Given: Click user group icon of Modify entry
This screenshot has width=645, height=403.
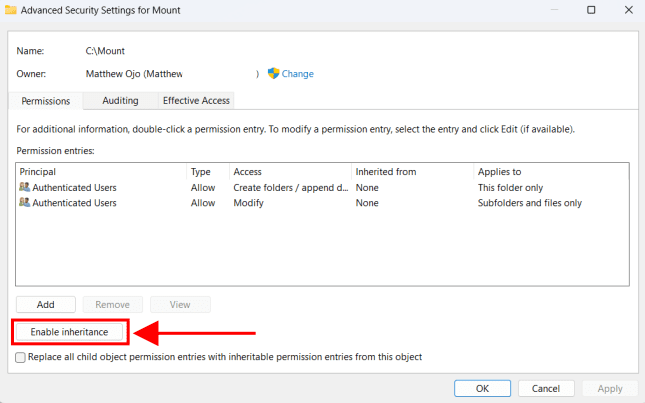Looking at the screenshot, I should point(24,203).
